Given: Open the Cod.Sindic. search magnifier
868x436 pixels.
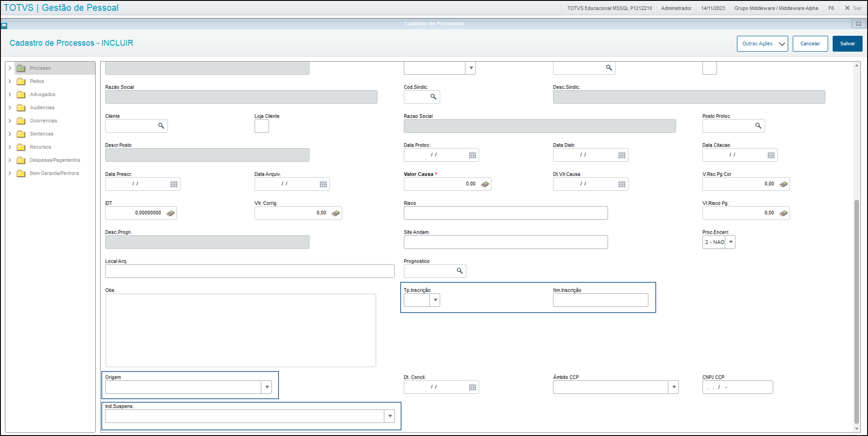Looking at the screenshot, I should click(x=433, y=97).
